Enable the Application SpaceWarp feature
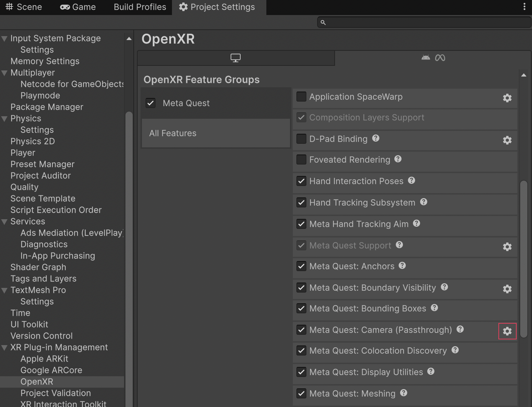This screenshot has width=532, height=407. (x=301, y=97)
